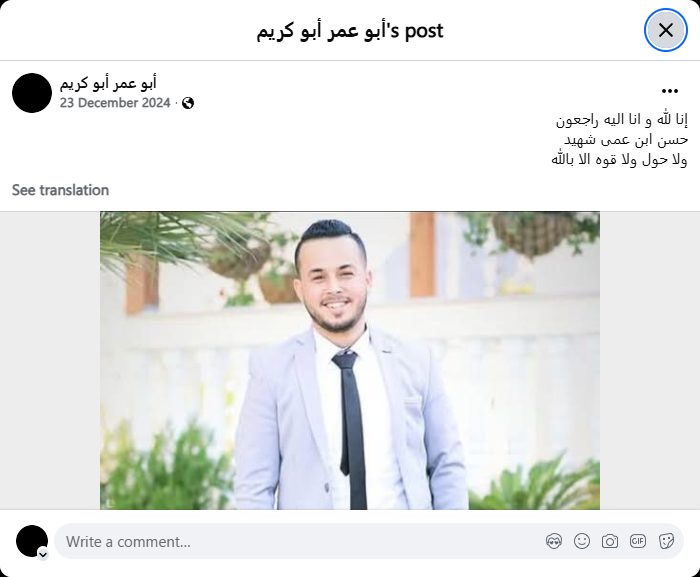The image size is (700, 577).
Task: Click See translation under the post
Action: pos(60,190)
